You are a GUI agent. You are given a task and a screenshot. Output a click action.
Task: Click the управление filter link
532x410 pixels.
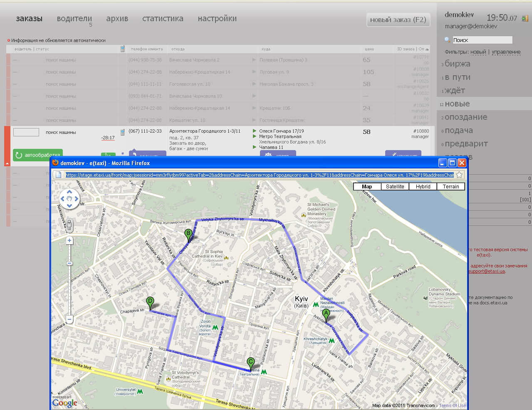(x=506, y=52)
